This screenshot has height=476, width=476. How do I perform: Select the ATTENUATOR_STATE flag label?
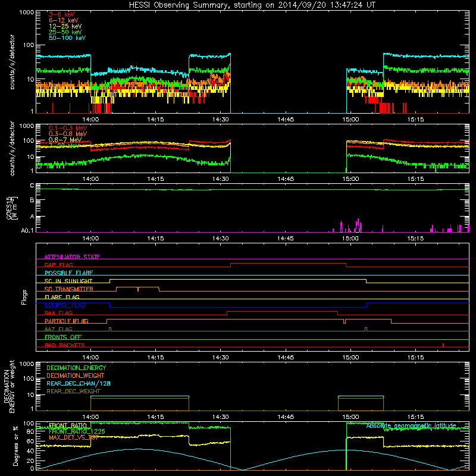(72, 257)
